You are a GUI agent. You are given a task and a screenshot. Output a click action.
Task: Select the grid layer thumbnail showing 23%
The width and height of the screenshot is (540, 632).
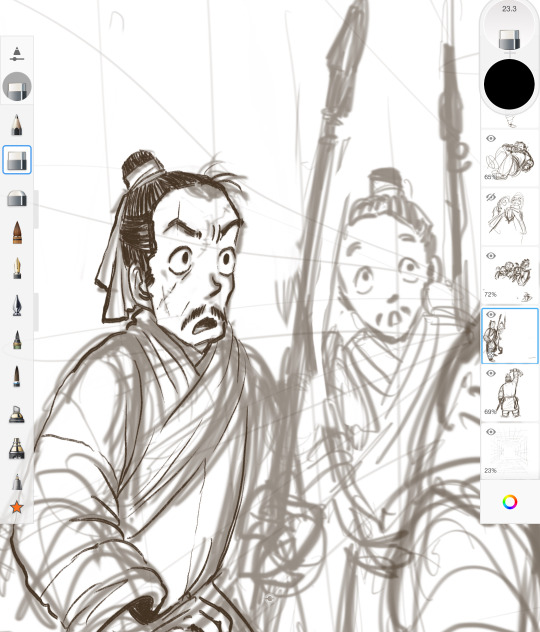tap(510, 451)
